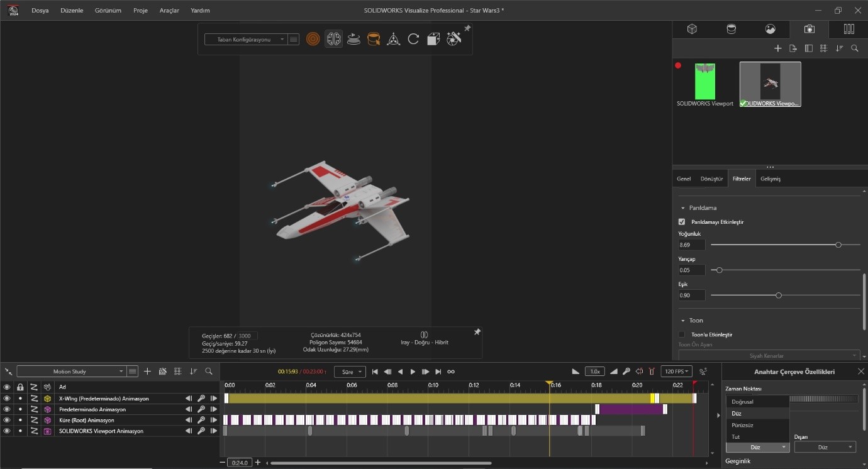
Task: Click the layout view icon in cameras panel
Action: pos(808,48)
